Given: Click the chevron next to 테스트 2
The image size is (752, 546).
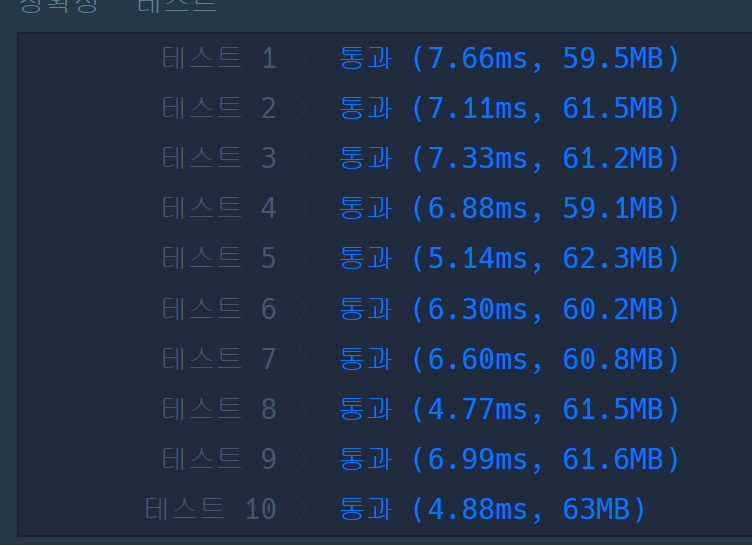Looking at the screenshot, I should tap(303, 108).
